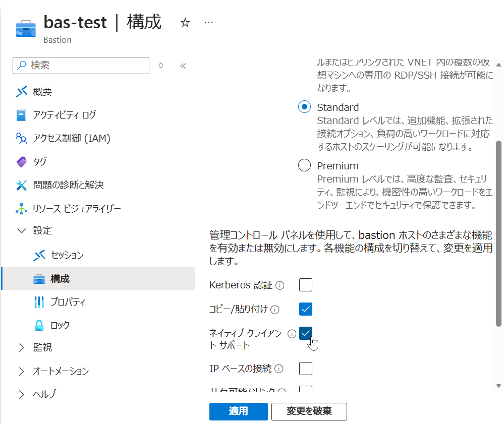Collapse the 設定 section

point(21,231)
